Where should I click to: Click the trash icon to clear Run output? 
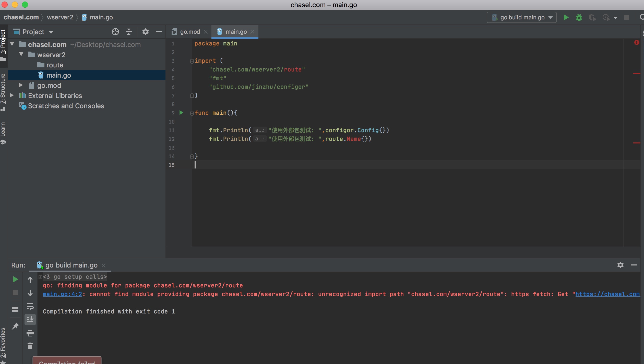pos(30,346)
